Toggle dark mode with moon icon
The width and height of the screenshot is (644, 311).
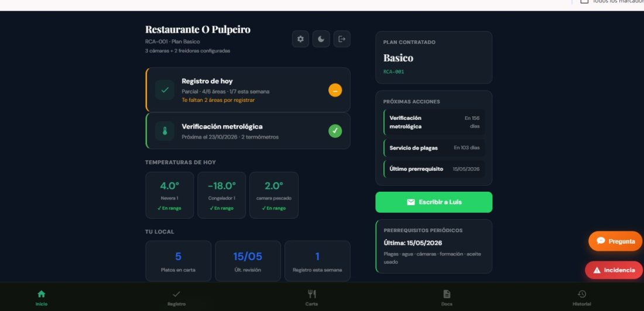pos(321,39)
